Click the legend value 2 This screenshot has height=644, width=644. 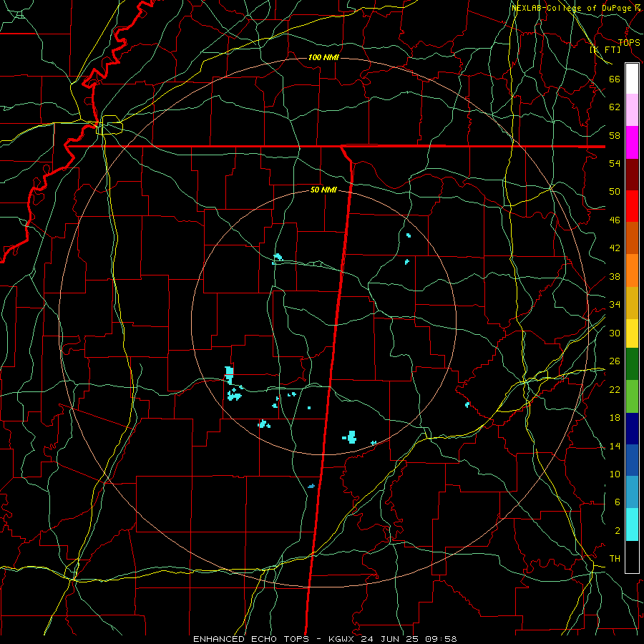coord(617,531)
